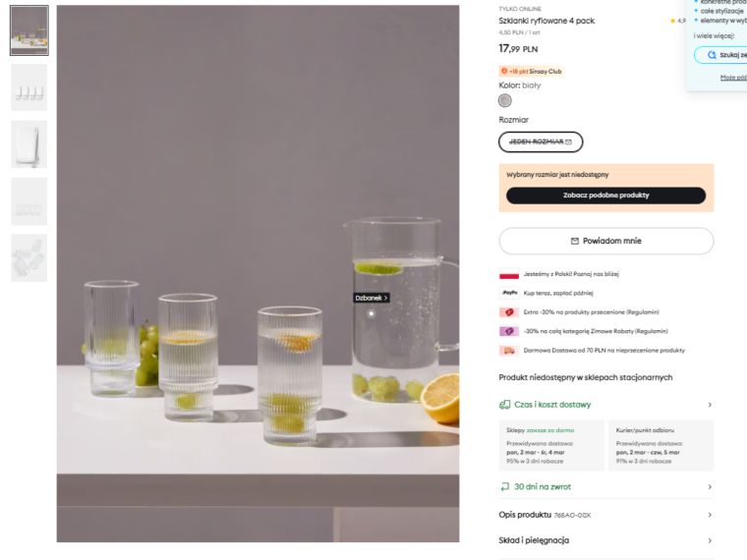Screen dimensions: 747x560
Task: Click the Powiadom mnie button
Action: pos(605,241)
